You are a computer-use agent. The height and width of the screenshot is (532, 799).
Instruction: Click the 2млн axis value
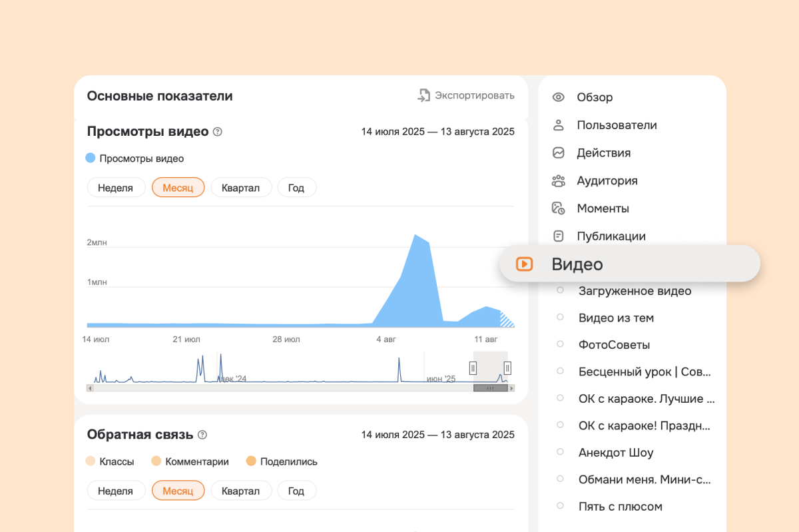point(97,242)
